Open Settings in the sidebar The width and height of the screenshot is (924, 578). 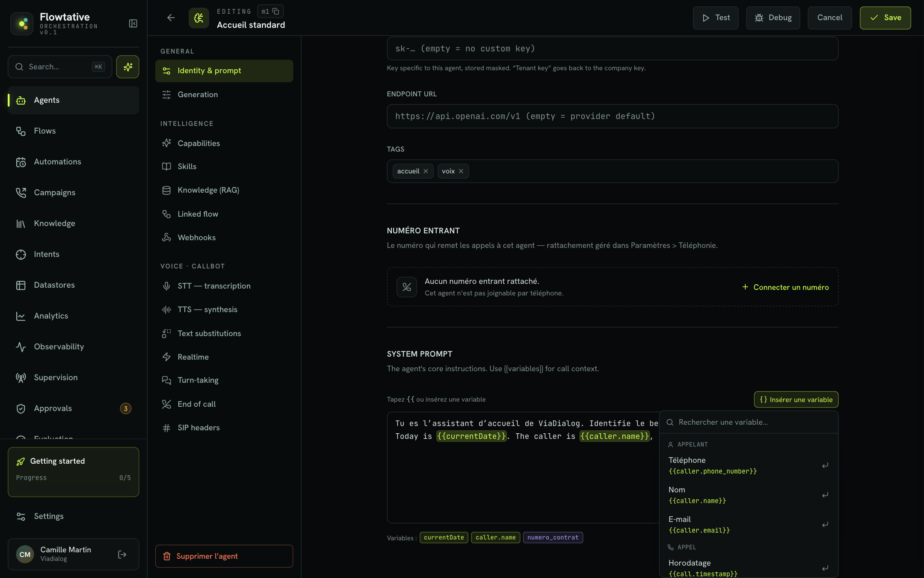(74, 516)
